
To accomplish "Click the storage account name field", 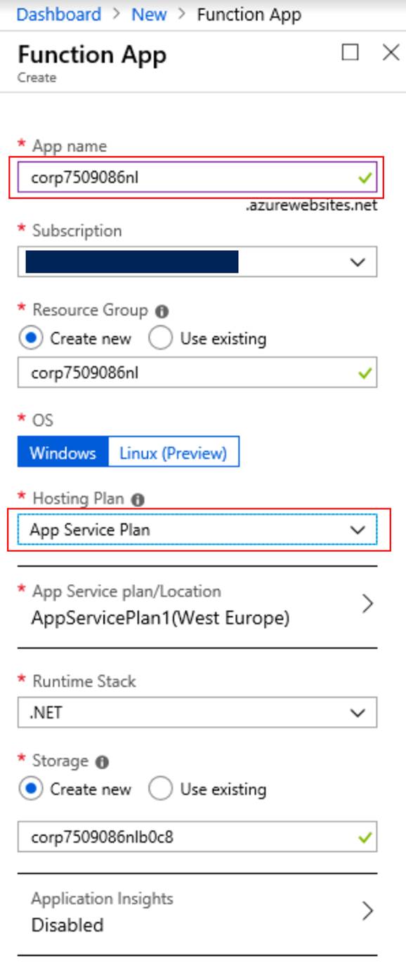I will point(197,837).
